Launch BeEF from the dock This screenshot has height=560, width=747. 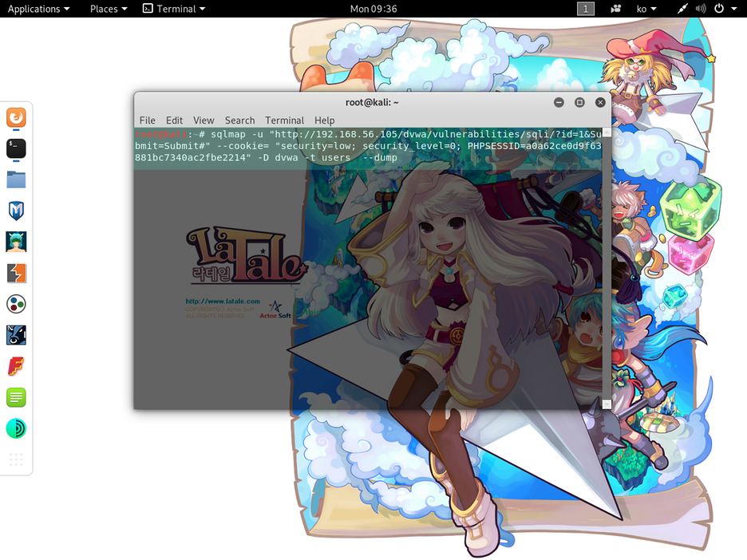coord(16,335)
